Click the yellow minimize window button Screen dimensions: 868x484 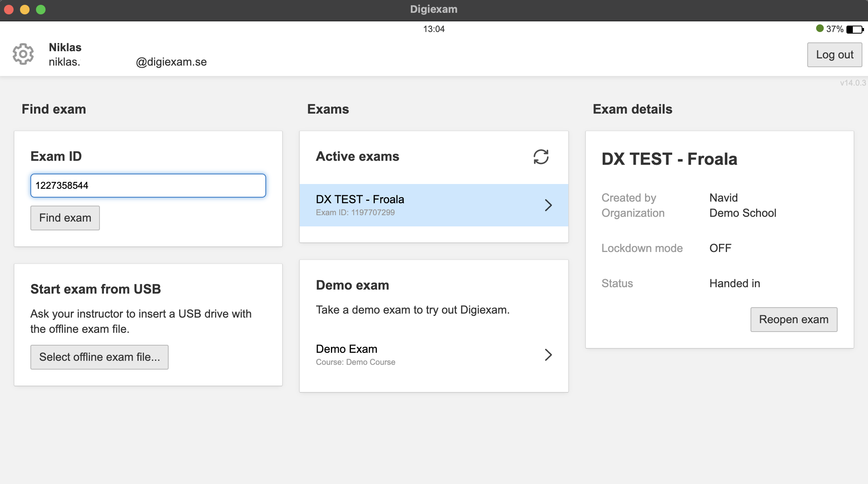pyautogui.click(x=25, y=10)
